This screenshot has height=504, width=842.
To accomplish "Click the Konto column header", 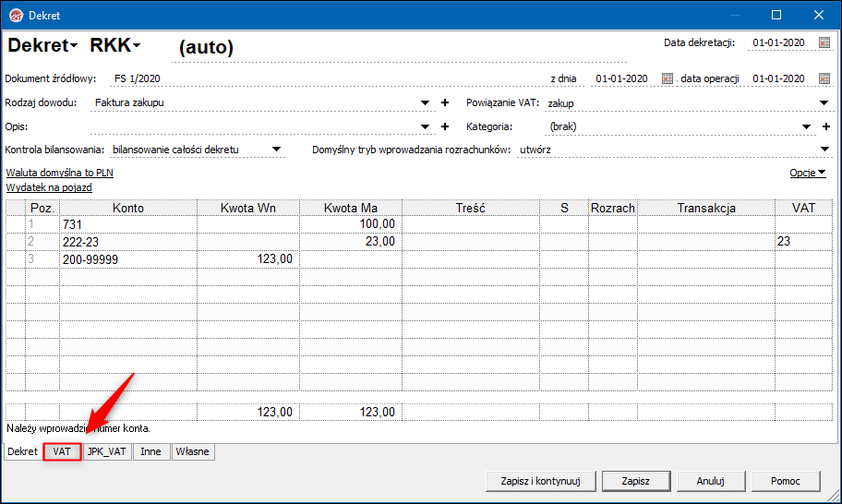I will pyautogui.click(x=127, y=208).
